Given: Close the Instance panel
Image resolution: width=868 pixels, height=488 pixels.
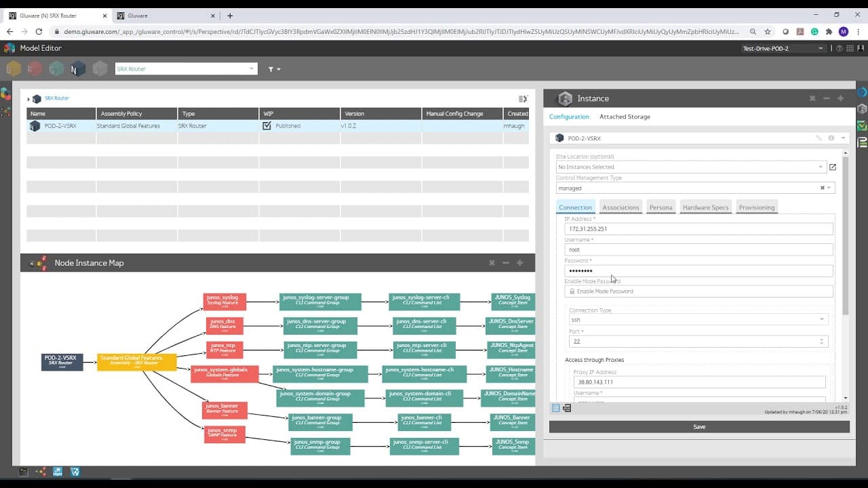Looking at the screenshot, I should [812, 98].
